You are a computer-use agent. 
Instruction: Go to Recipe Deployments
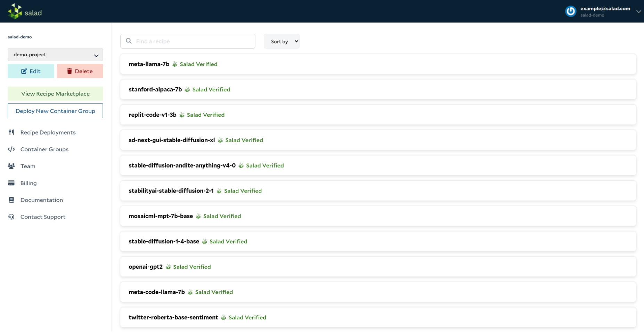[48, 132]
